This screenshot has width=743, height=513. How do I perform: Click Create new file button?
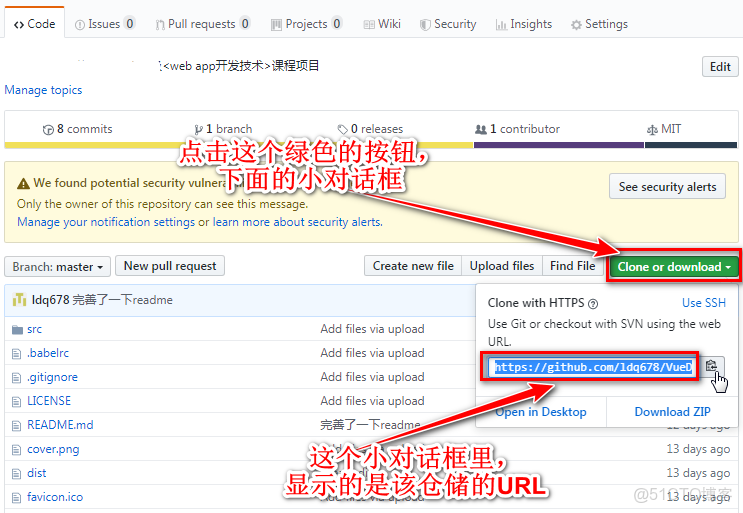point(413,266)
